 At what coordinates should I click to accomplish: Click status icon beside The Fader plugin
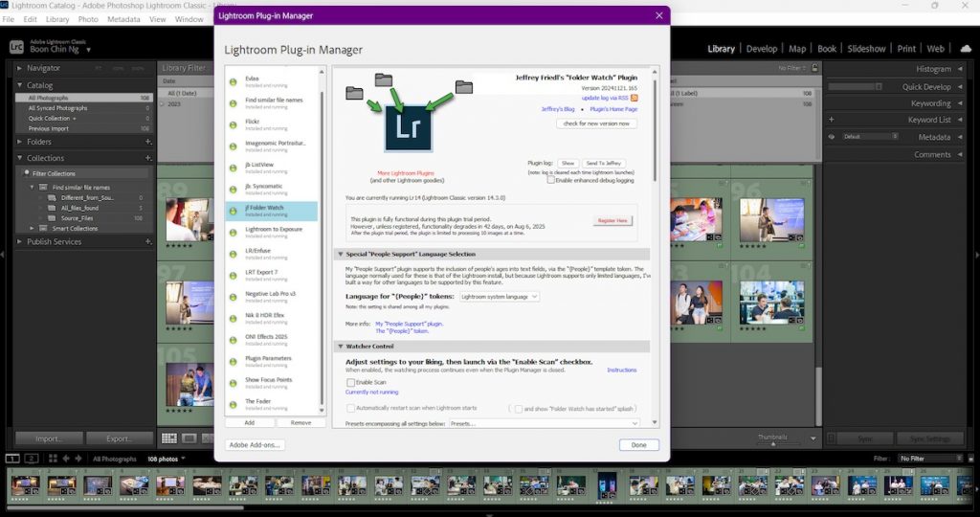click(234, 404)
